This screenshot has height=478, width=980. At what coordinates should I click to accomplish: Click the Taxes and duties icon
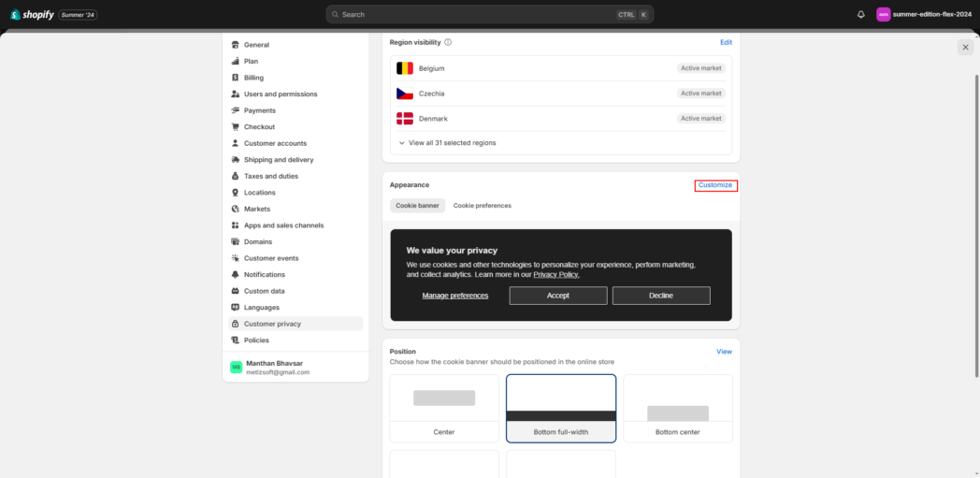(235, 176)
